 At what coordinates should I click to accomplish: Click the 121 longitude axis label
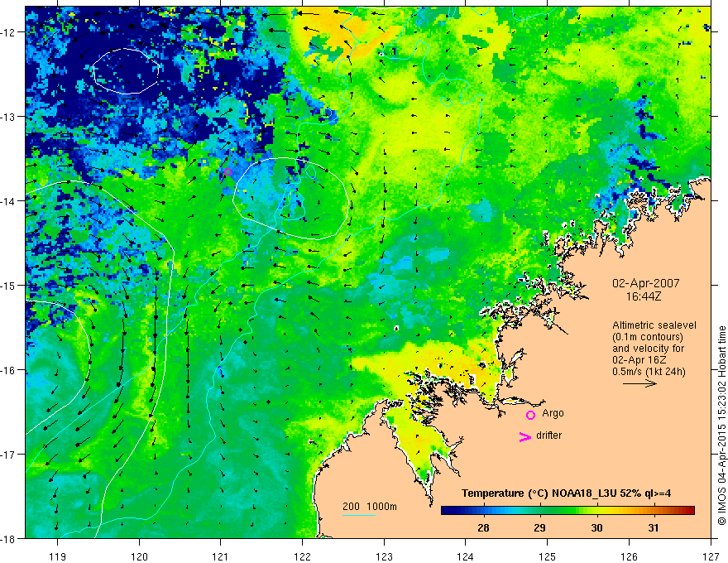point(221,556)
